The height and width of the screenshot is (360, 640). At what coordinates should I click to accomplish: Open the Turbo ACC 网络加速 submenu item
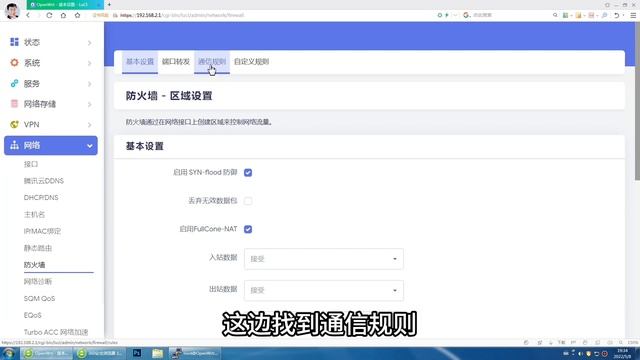click(x=56, y=332)
